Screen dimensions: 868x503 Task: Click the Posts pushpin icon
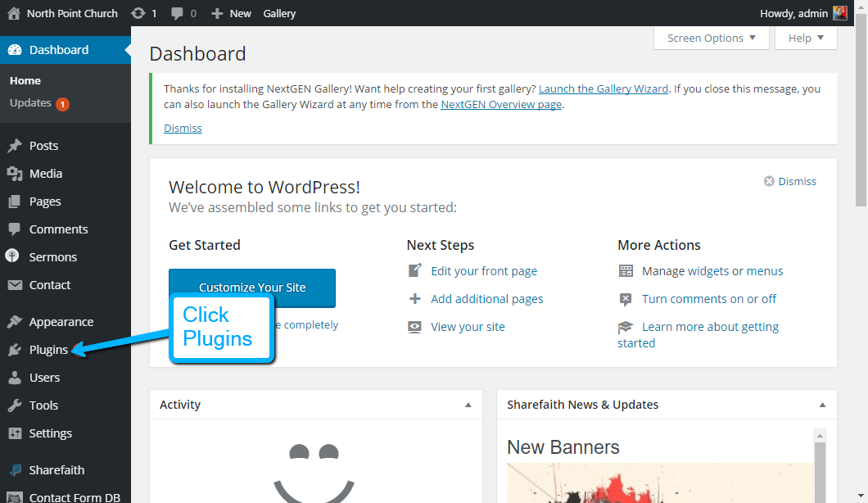(x=15, y=146)
